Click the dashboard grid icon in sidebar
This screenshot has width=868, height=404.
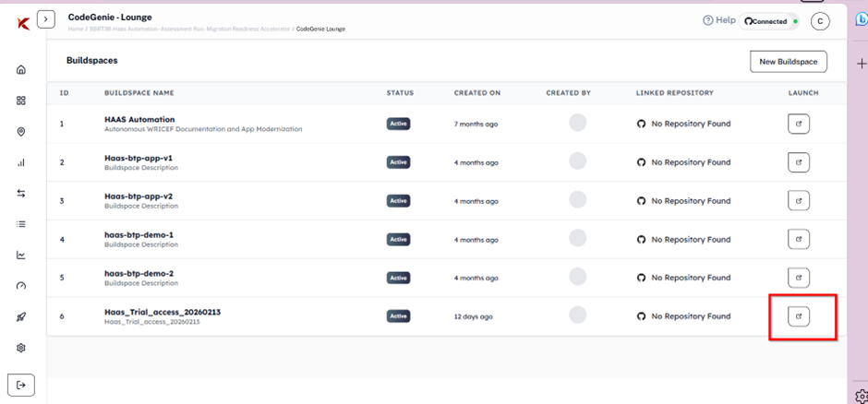point(21,101)
